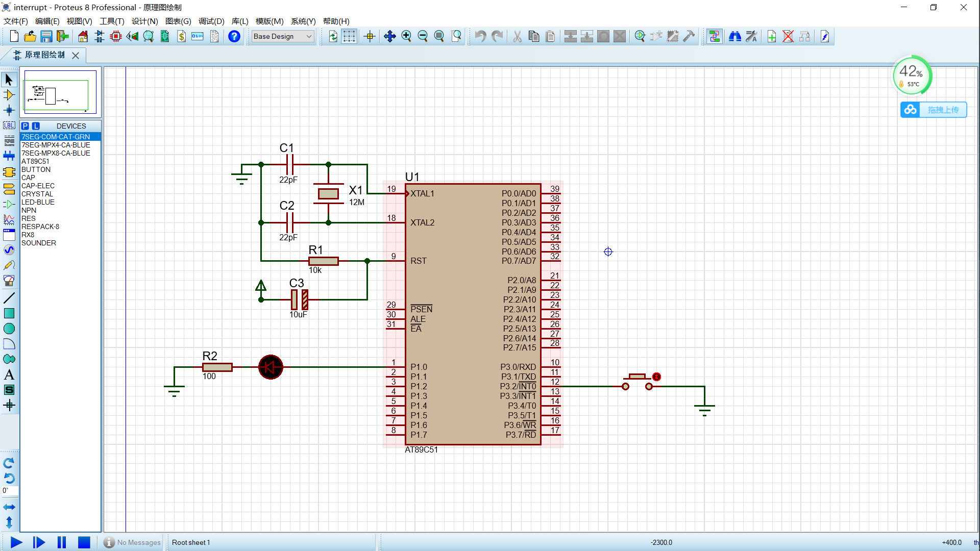This screenshot has width=980, height=551.
Task: Toggle the grid display button
Action: (x=349, y=36)
